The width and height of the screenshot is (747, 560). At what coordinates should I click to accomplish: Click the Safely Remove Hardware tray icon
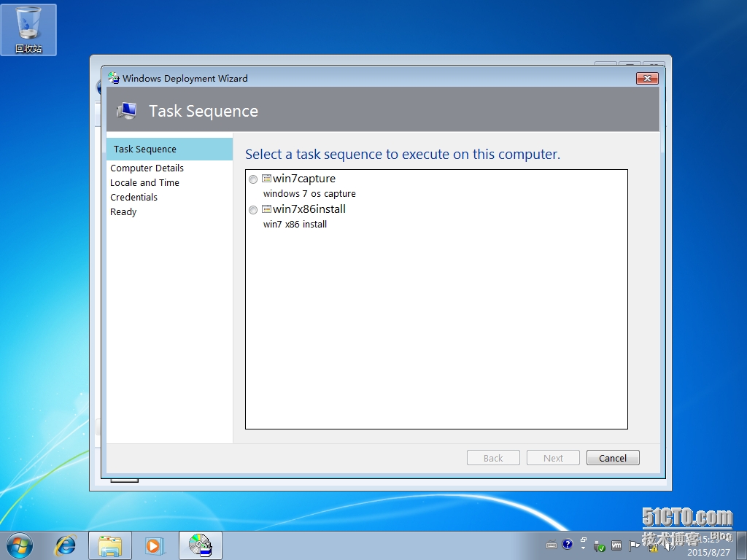pos(599,546)
